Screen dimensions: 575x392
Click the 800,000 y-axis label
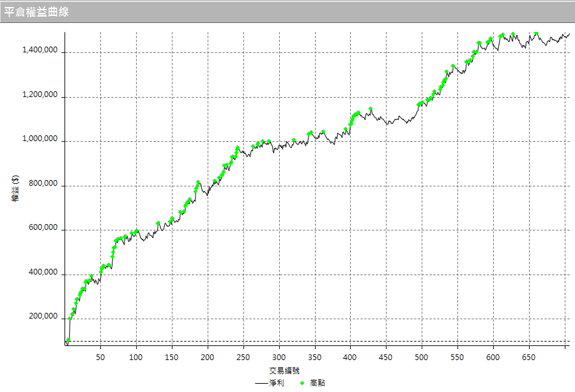tap(43, 183)
